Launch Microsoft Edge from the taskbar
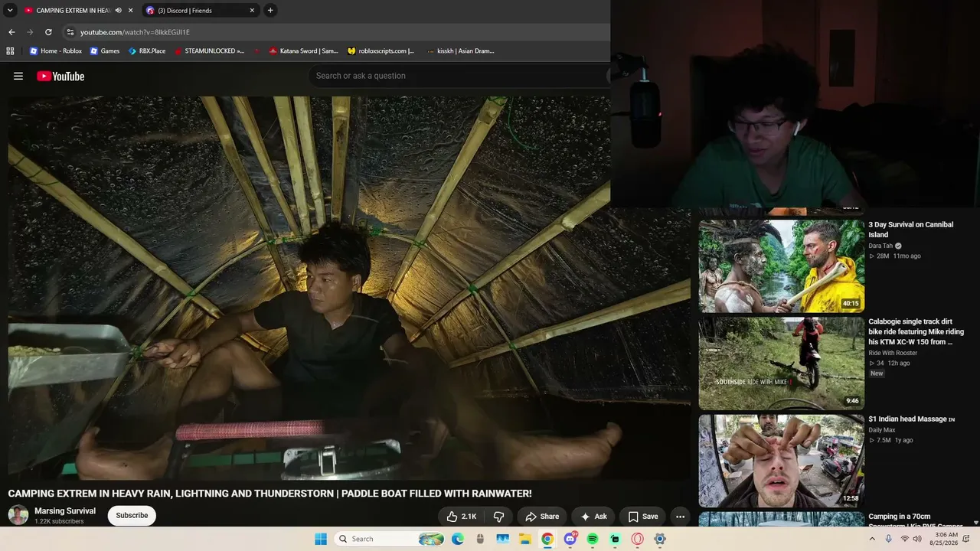Viewport: 980px width, 551px height. (458, 539)
